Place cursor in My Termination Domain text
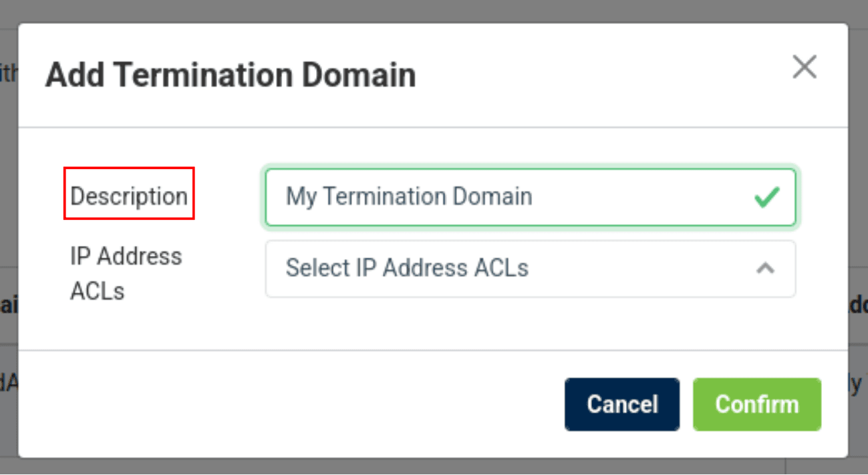The image size is (868, 475). click(x=409, y=197)
